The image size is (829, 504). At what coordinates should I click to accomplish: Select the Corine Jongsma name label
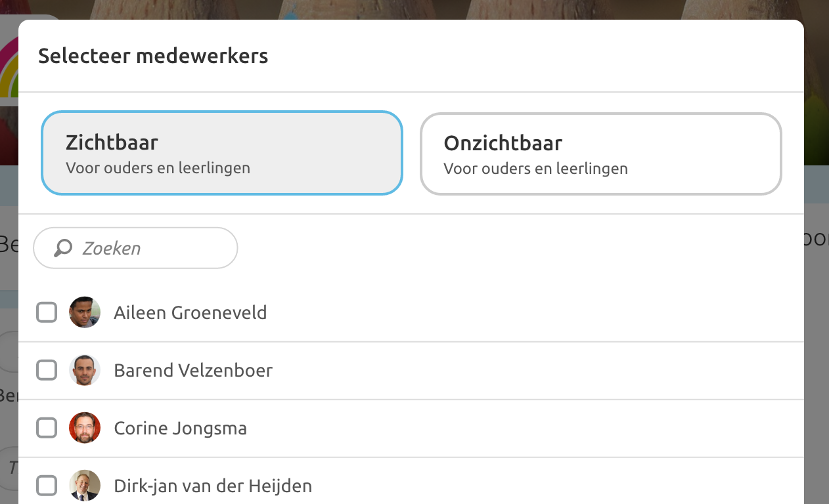point(180,429)
